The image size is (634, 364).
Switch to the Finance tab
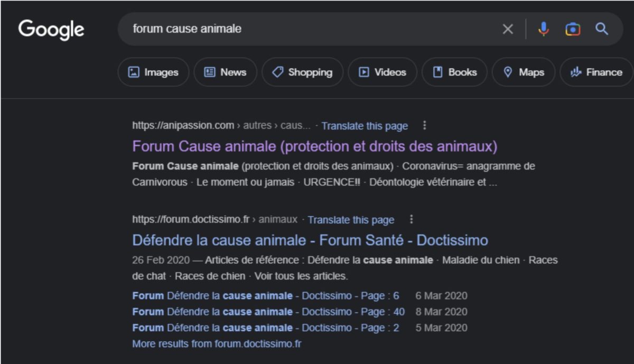pos(596,72)
